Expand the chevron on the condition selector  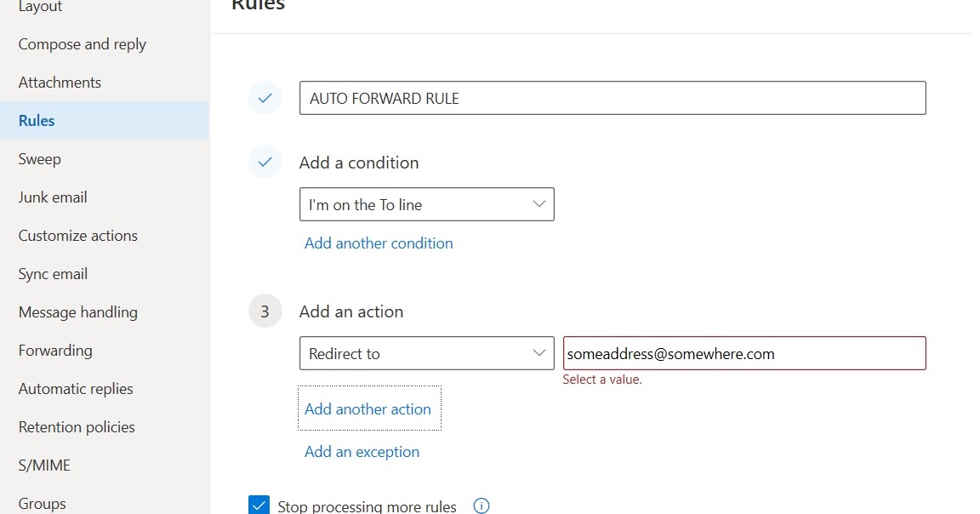click(x=538, y=204)
